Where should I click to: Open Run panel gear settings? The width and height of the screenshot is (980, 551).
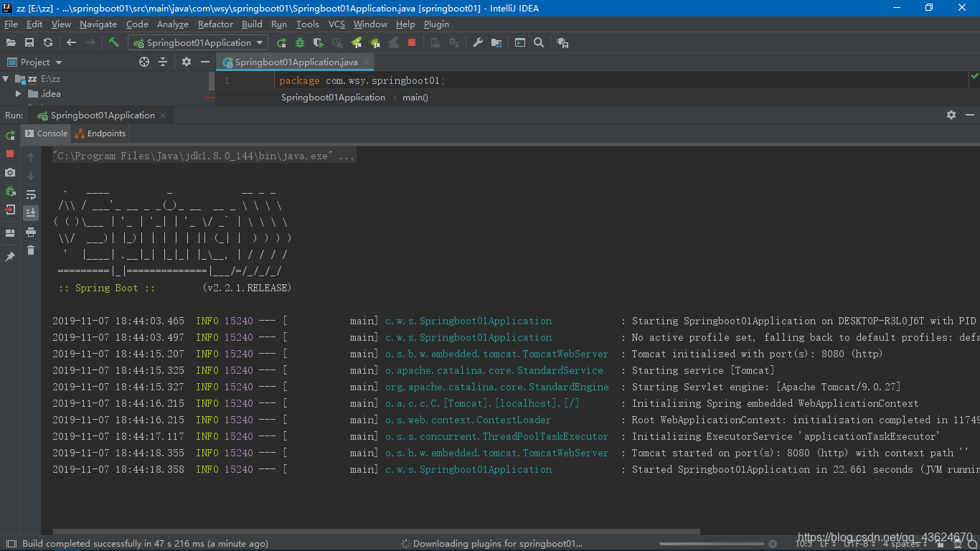tap(951, 115)
